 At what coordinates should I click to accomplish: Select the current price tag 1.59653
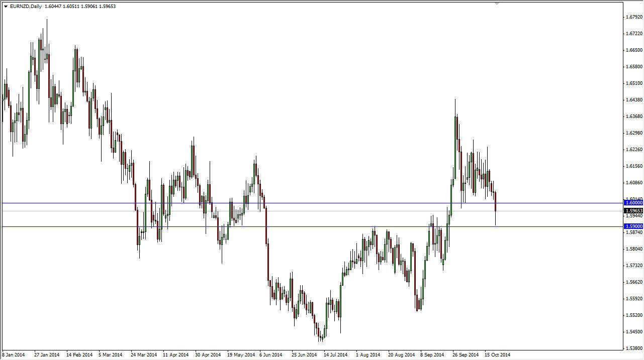pyautogui.click(x=633, y=210)
